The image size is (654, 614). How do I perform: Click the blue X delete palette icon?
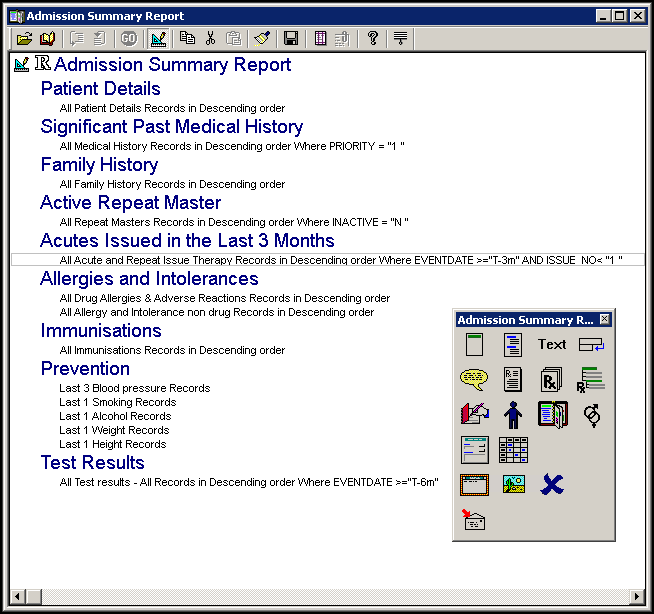coord(552,485)
